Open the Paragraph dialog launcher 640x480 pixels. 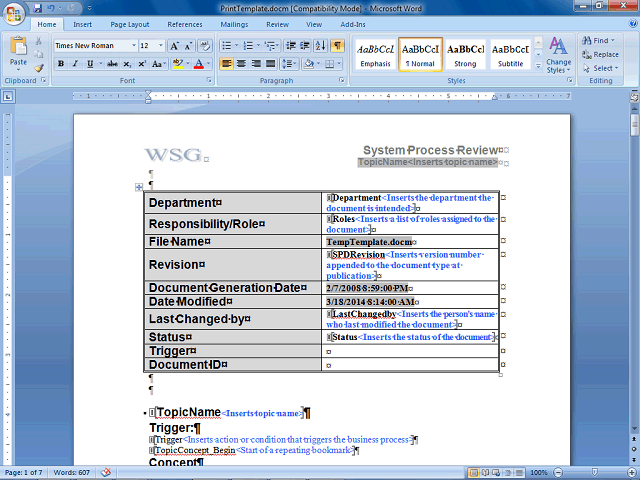tap(342, 80)
